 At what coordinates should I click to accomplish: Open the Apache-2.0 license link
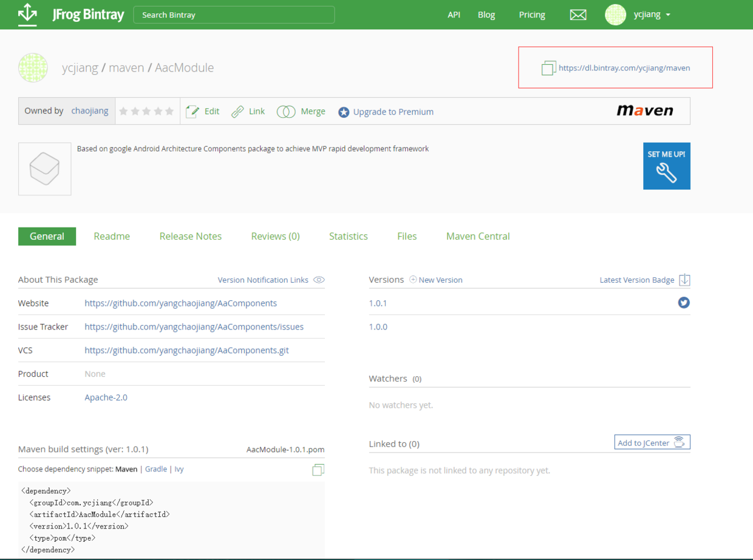[106, 397]
